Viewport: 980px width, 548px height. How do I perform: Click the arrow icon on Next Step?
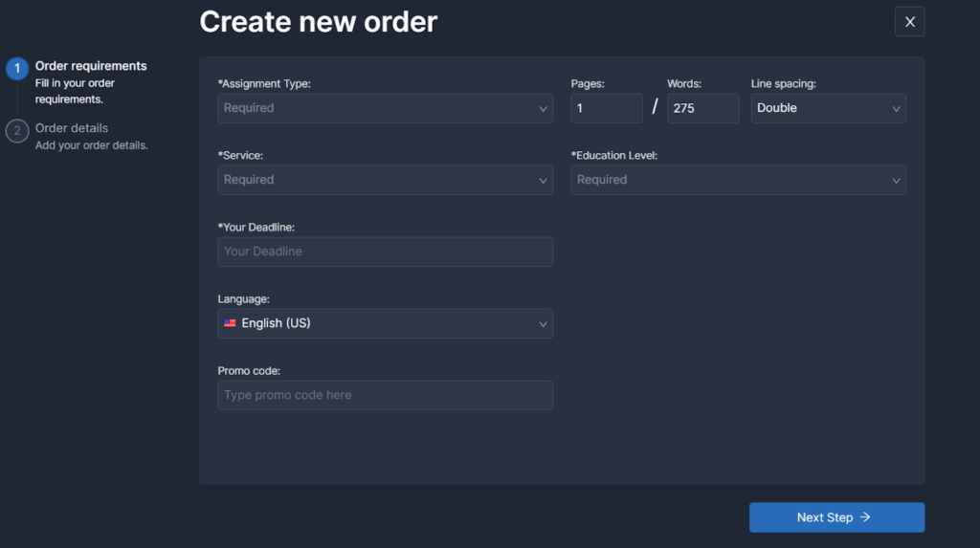point(865,516)
